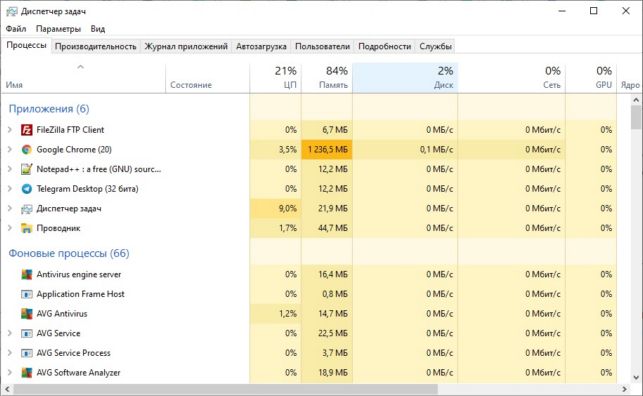Screen dimensions: 643x396
Task: Click the AVG Software Analyzer icon
Action: [x=27, y=373]
